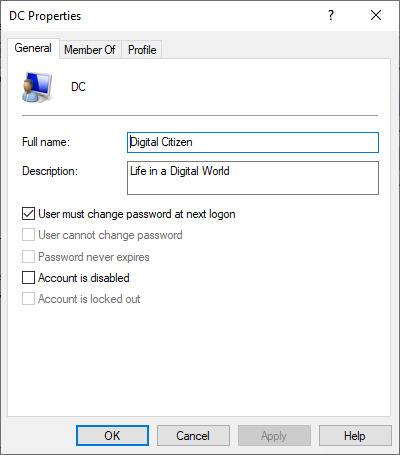Toggle Account is locked out checkbox
This screenshot has height=455, width=400.
pos(28,299)
